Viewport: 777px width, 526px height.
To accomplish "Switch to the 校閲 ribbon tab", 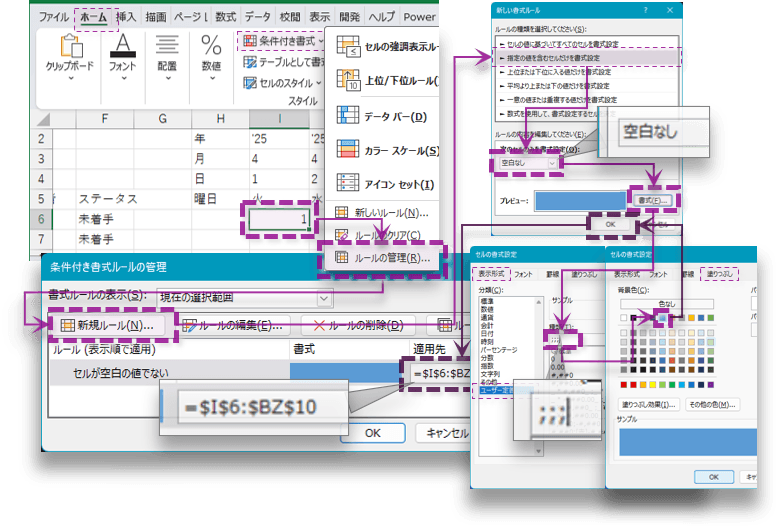I will click(290, 17).
